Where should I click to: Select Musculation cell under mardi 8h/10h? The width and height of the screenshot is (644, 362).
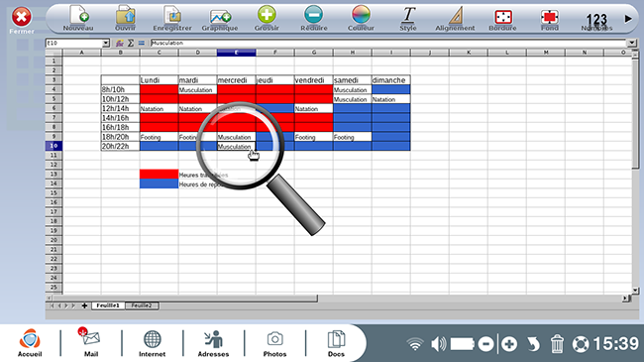click(197, 89)
